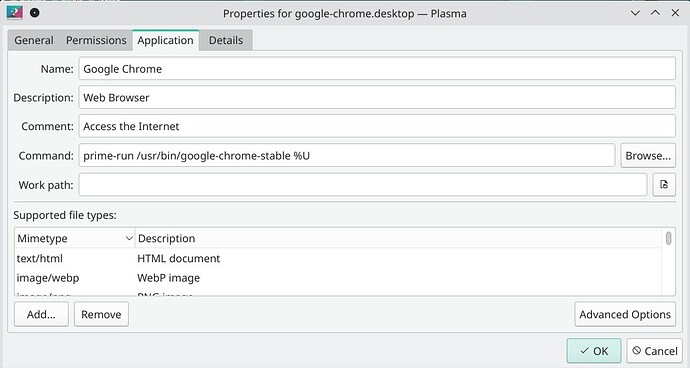
Task: Click the Plasma app icon in title bar
Action: [14, 13]
